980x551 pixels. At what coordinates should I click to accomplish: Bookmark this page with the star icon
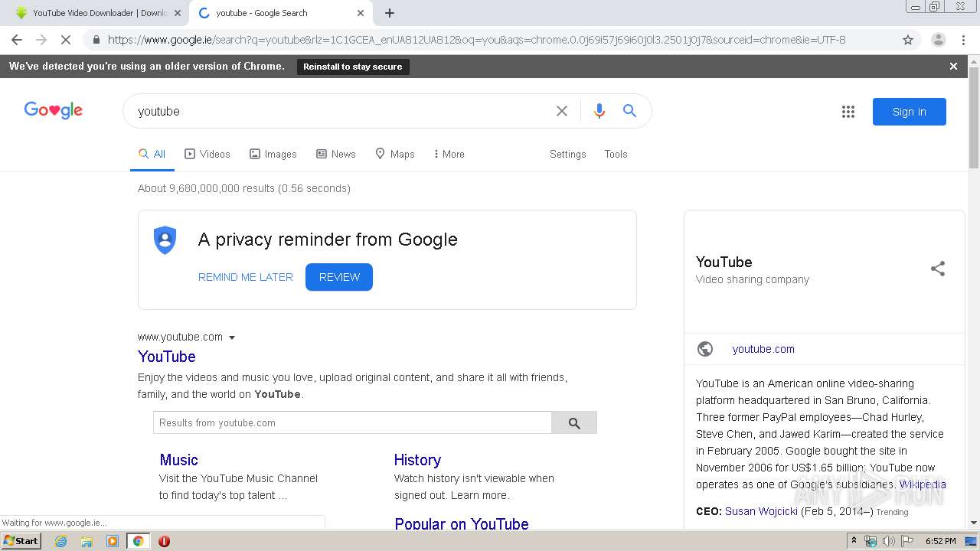908,40
